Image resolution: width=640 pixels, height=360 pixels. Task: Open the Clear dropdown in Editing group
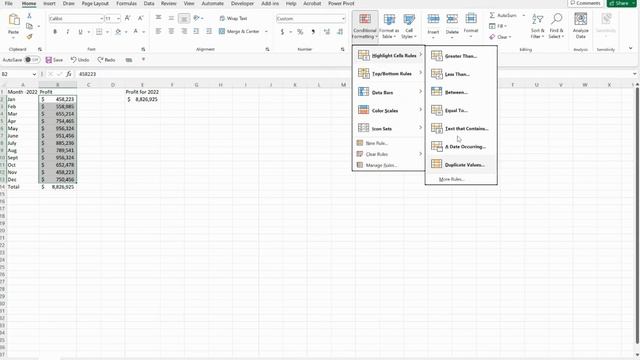[500, 37]
